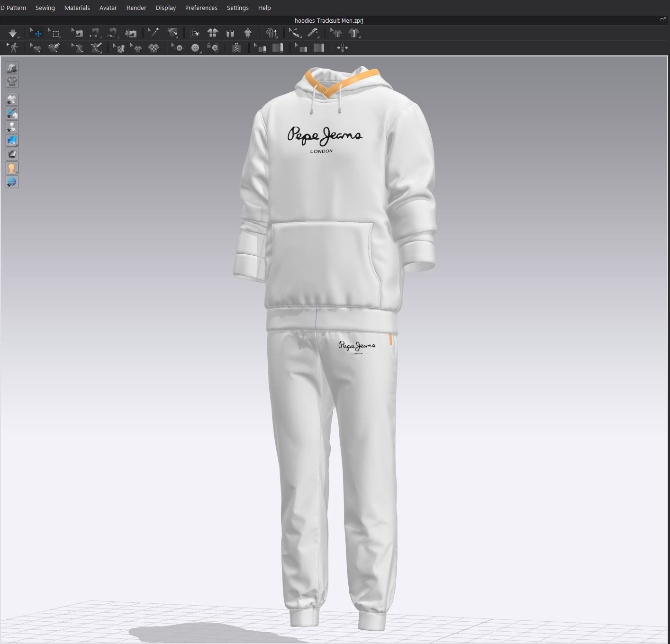Viewport: 670px width, 644px height.
Task: Select the Edit Texture 3D tool
Action: [x=119, y=48]
